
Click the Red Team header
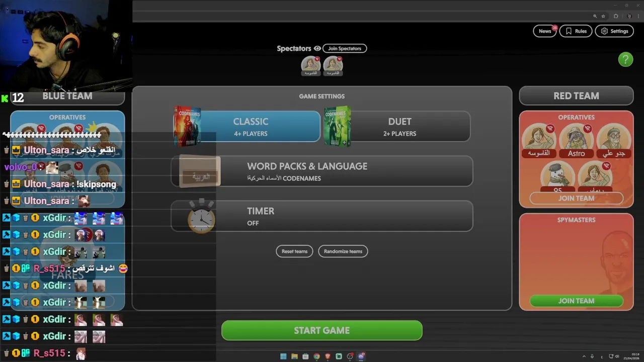pos(576,96)
